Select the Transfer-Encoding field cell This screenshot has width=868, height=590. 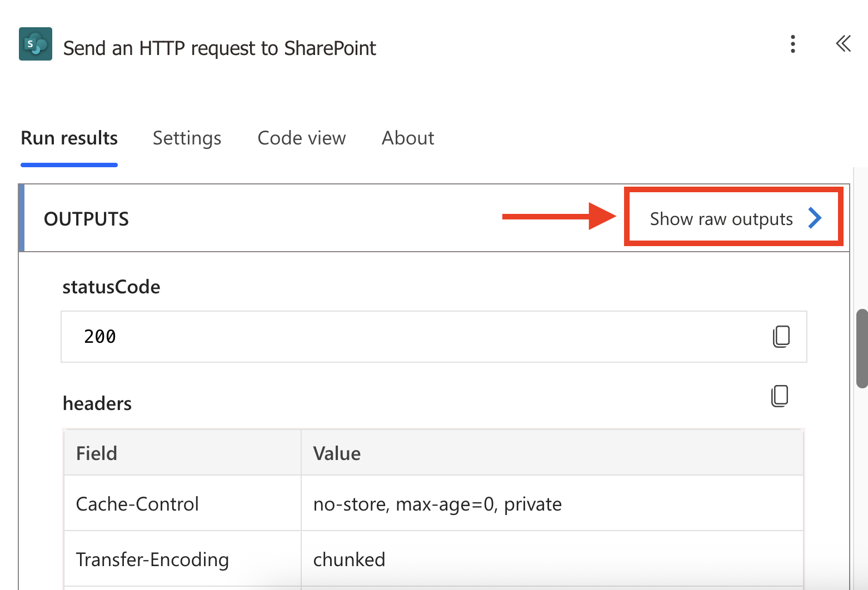tap(182, 559)
